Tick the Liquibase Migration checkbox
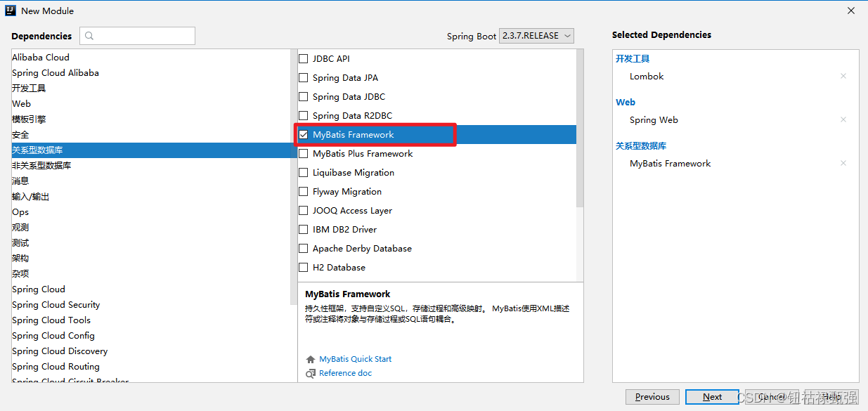 pos(304,172)
